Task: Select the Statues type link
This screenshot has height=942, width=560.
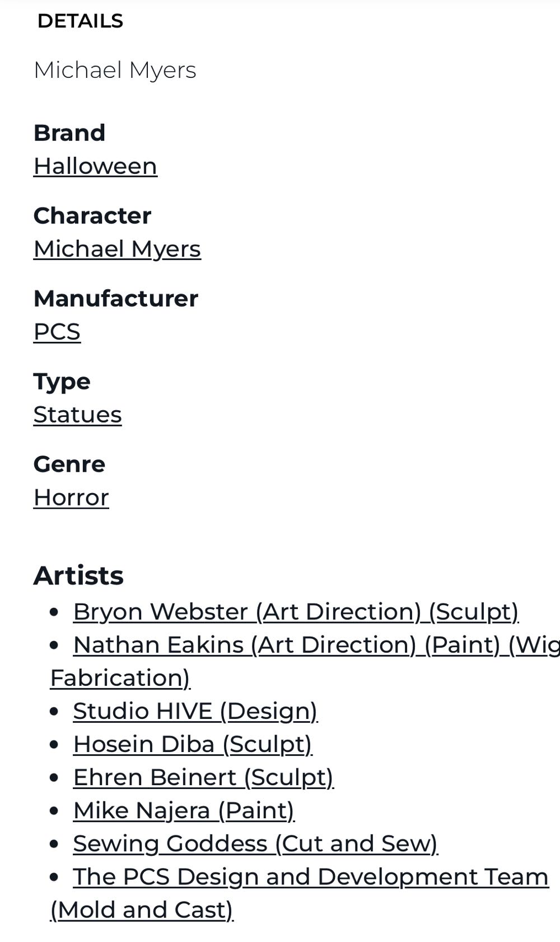Action: [77, 415]
